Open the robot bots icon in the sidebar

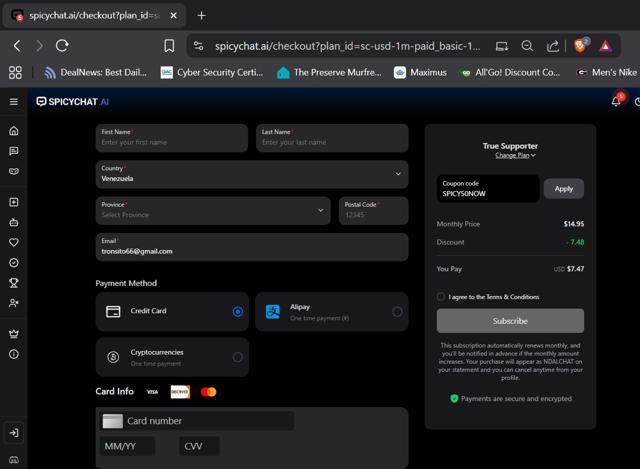[x=14, y=222]
